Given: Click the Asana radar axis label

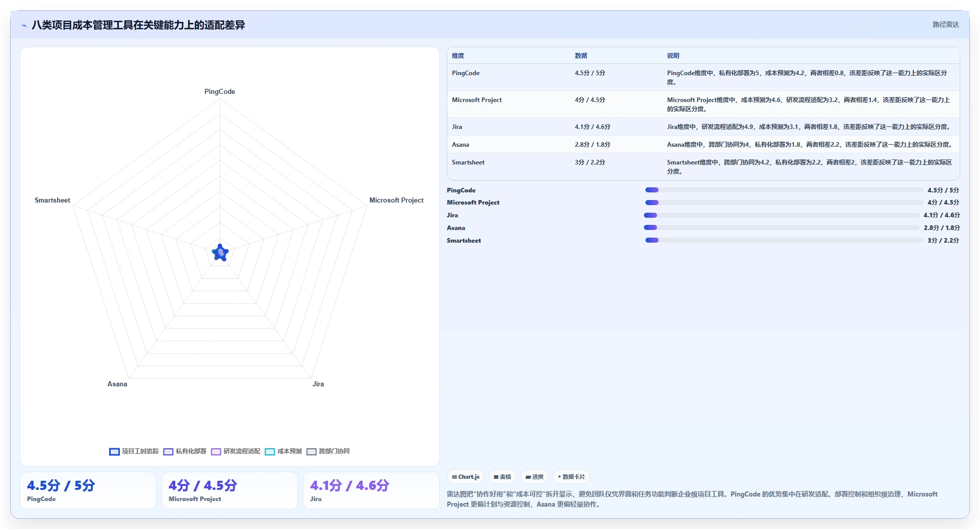Looking at the screenshot, I should [117, 384].
